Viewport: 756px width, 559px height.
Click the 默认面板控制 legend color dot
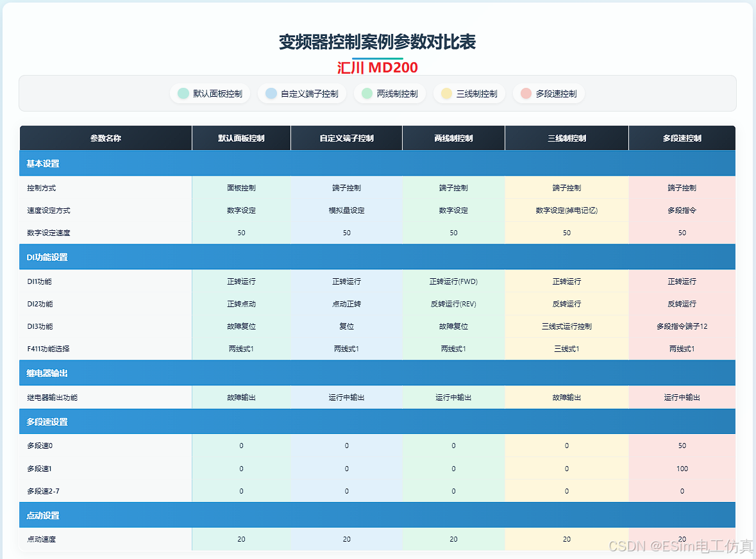pos(183,94)
